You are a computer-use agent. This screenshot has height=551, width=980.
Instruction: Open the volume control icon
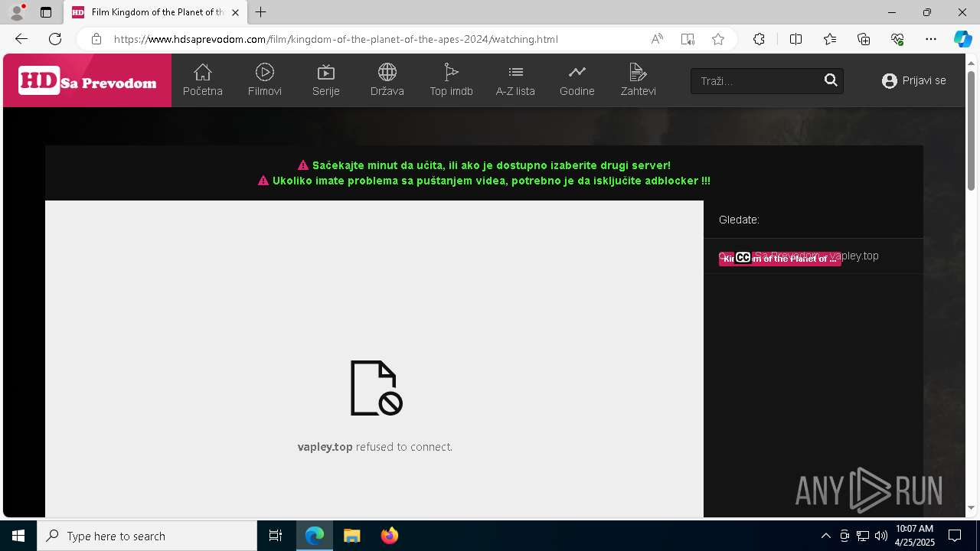881,536
